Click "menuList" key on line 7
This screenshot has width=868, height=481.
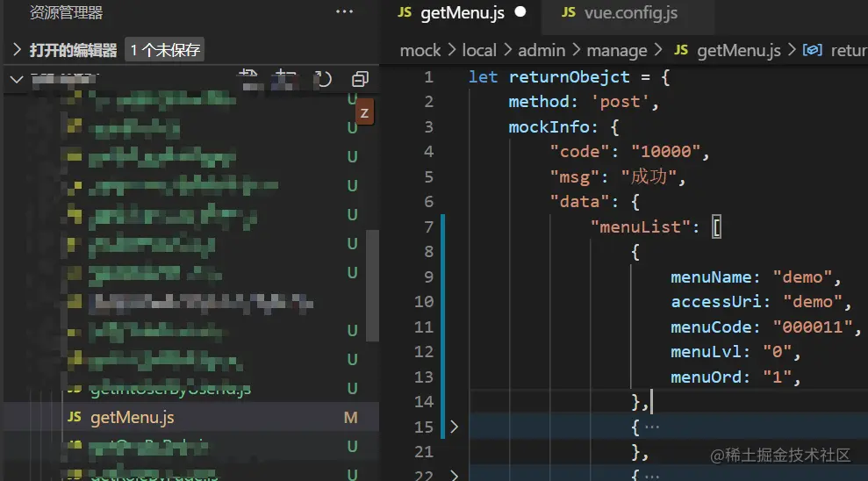point(640,227)
